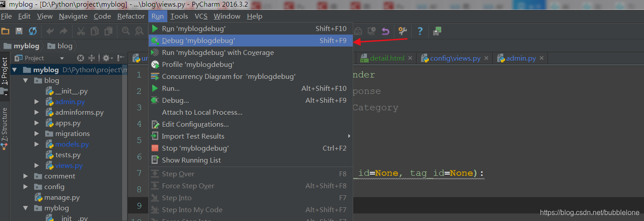Choose Run 'myblogdebug' with Coverage
This screenshot has width=644, height=221.
pos(251,52)
